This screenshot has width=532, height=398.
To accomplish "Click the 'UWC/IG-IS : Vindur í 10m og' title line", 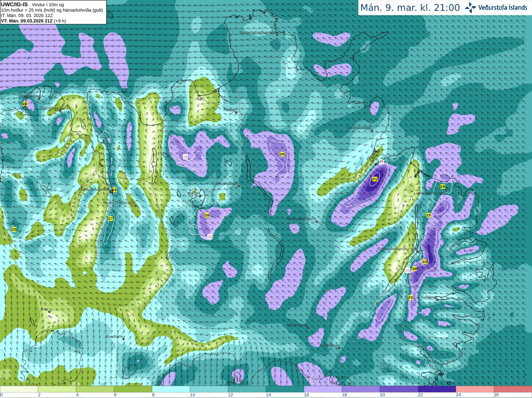I will coord(32,5).
